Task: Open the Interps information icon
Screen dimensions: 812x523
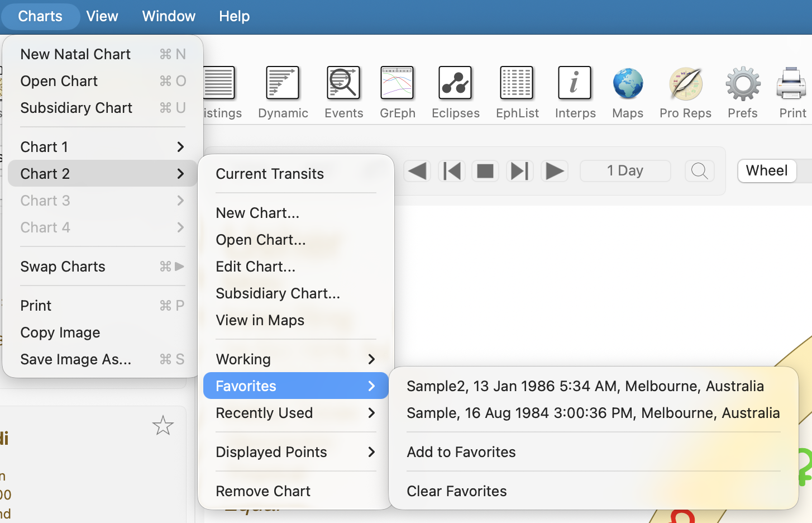Action: point(575,83)
